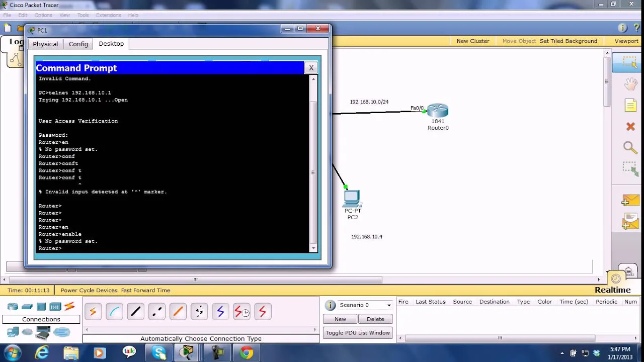Open Internet Explorer from the taskbar
644x362 pixels.
42,352
